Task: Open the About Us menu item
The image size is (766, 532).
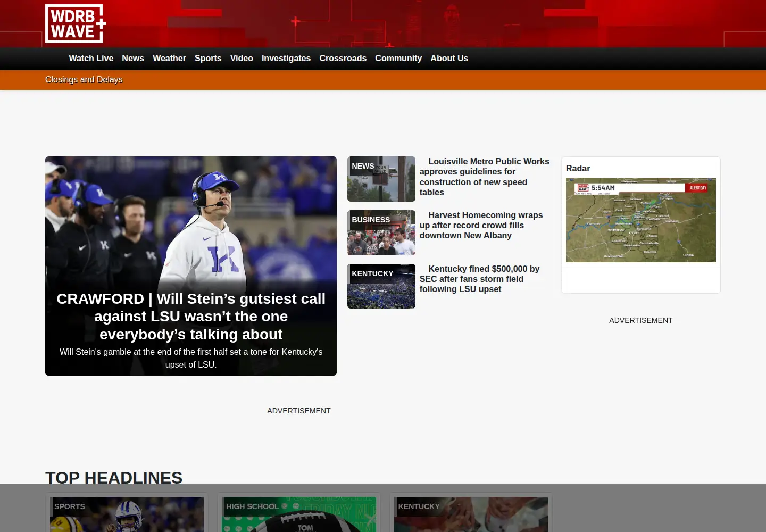Action: tap(449, 59)
